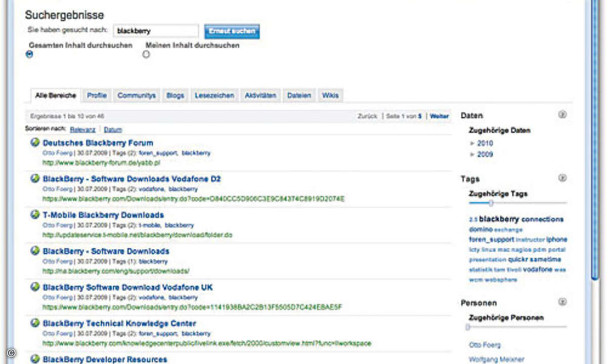Image resolution: width=607 pixels, height=364 pixels.
Task: Click the domino tag in tag cloud
Action: click(481, 230)
